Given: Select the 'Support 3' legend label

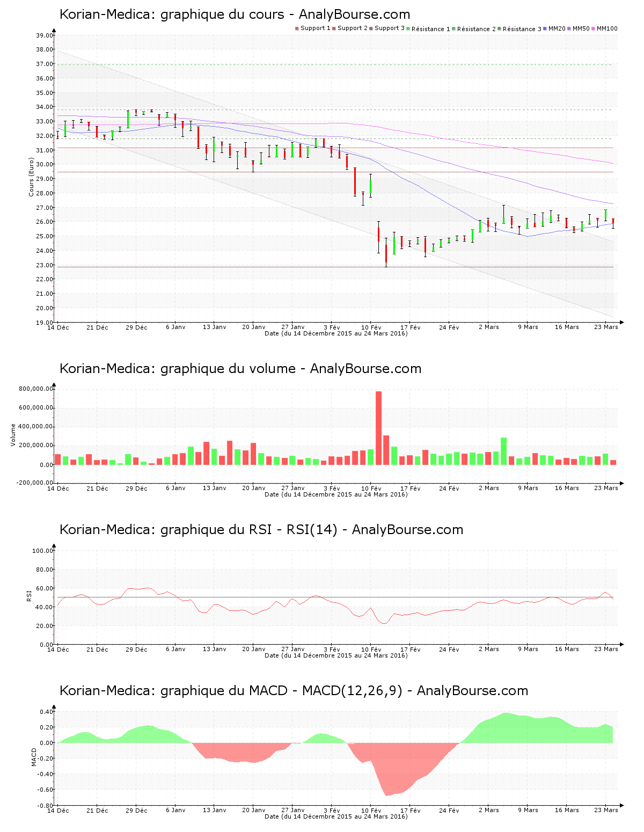Looking at the screenshot, I should pos(390,28).
